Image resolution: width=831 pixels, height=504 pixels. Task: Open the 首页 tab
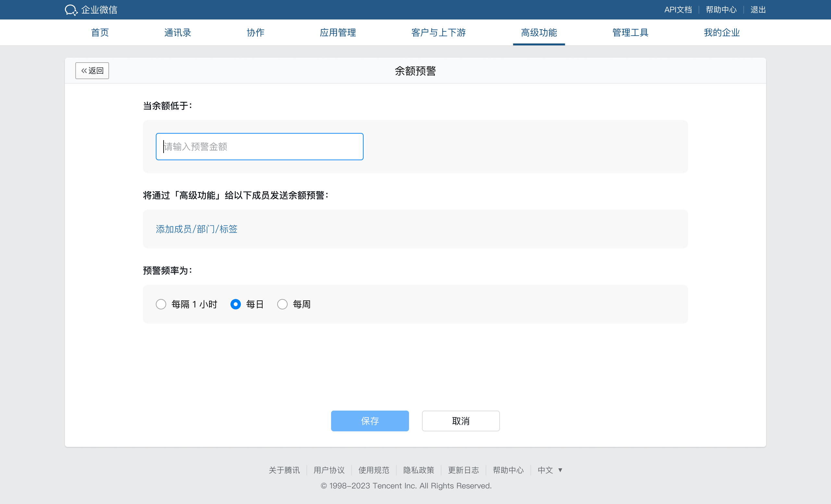tap(100, 33)
